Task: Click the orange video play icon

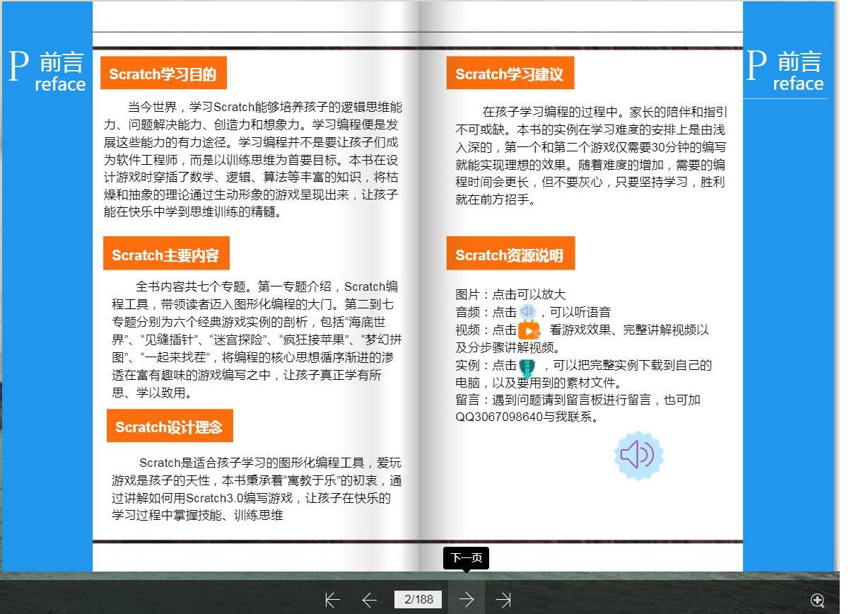Action: coord(528,330)
